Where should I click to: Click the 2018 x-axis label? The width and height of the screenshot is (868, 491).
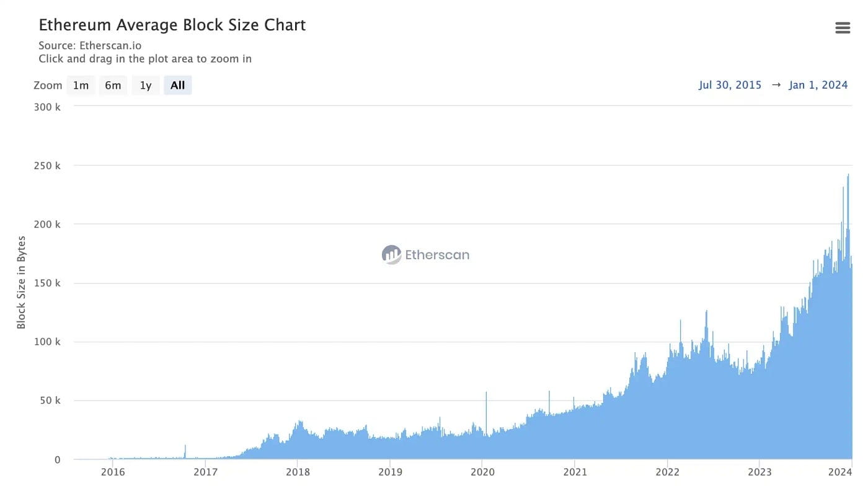click(x=298, y=472)
